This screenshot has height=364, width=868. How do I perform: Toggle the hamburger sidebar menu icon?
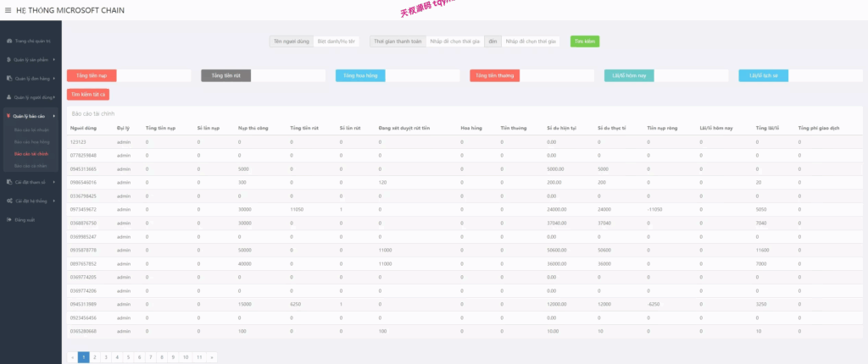click(8, 10)
